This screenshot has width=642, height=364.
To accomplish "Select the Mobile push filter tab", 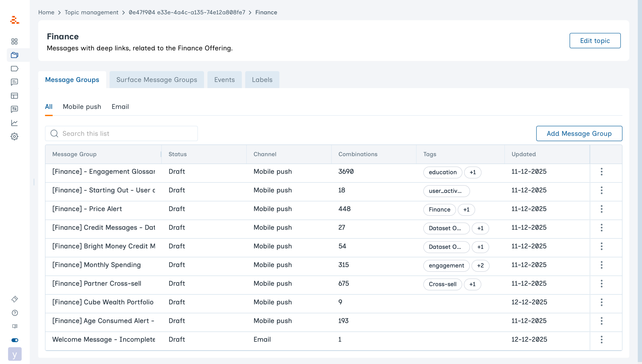I will pos(82,107).
